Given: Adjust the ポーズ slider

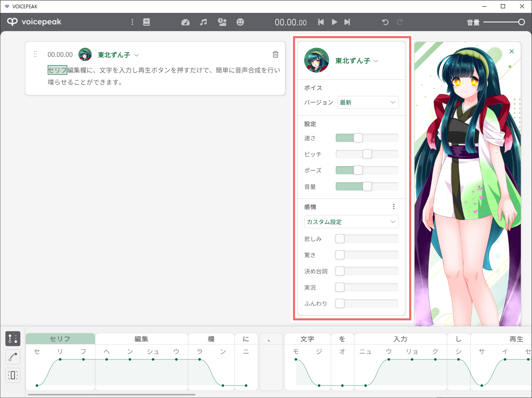Looking at the screenshot, I should tap(367, 170).
